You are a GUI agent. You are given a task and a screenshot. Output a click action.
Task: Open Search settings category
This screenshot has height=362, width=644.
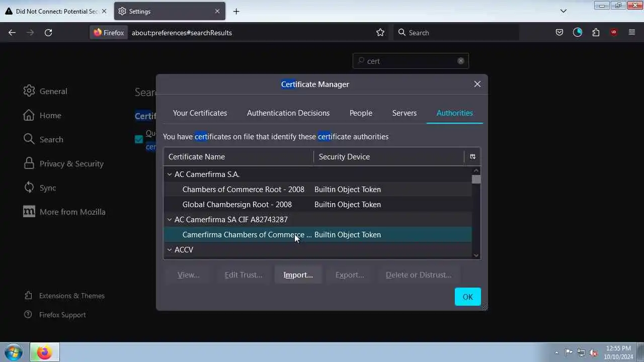pos(43,139)
